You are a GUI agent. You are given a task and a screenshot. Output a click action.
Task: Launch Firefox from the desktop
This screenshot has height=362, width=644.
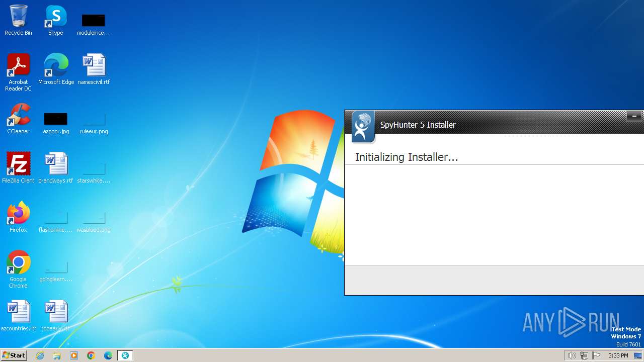click(18, 217)
